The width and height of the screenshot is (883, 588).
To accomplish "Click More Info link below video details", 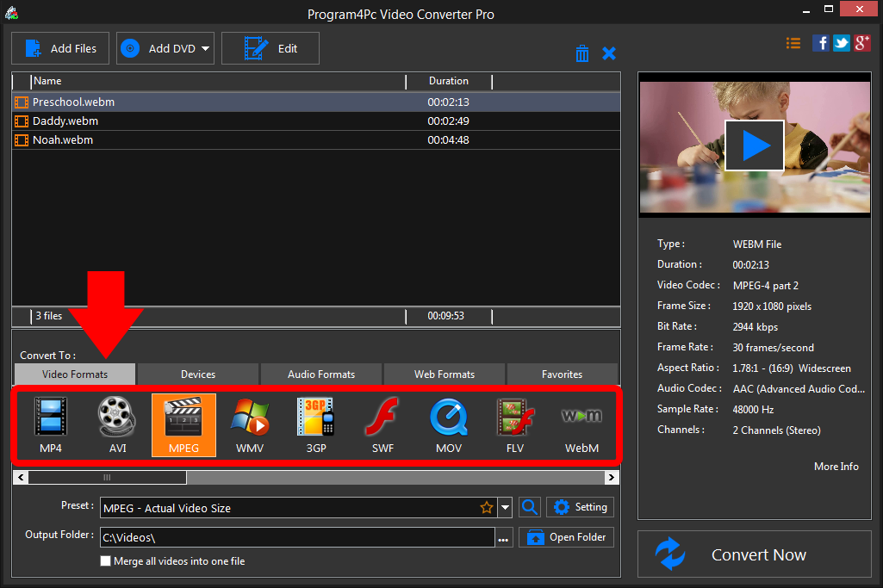I will click(x=835, y=466).
